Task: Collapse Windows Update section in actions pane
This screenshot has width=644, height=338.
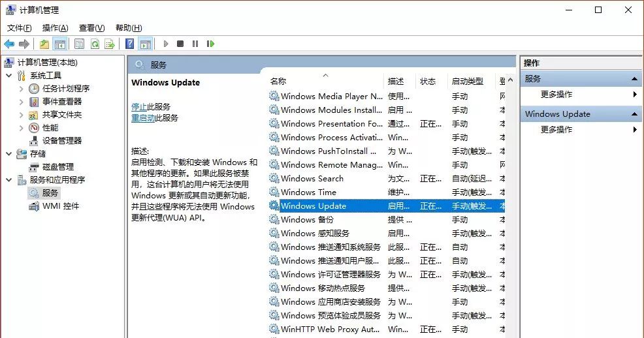Action: [x=634, y=114]
